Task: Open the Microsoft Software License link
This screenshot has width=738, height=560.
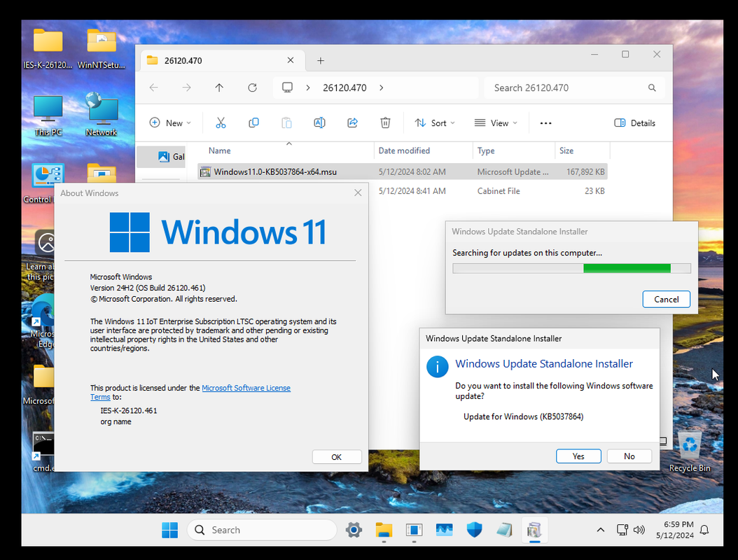Action: click(x=246, y=388)
